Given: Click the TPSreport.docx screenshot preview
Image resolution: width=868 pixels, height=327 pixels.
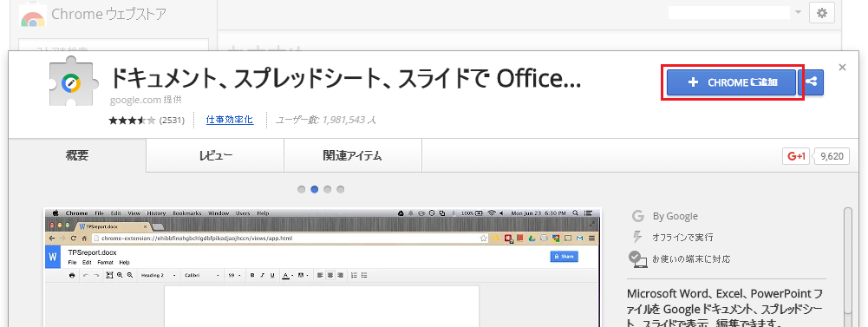Looking at the screenshot, I should (x=323, y=267).
